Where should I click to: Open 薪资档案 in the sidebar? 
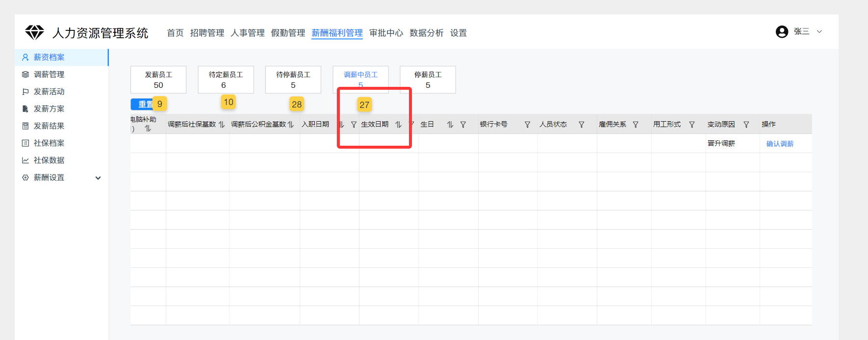click(x=61, y=57)
